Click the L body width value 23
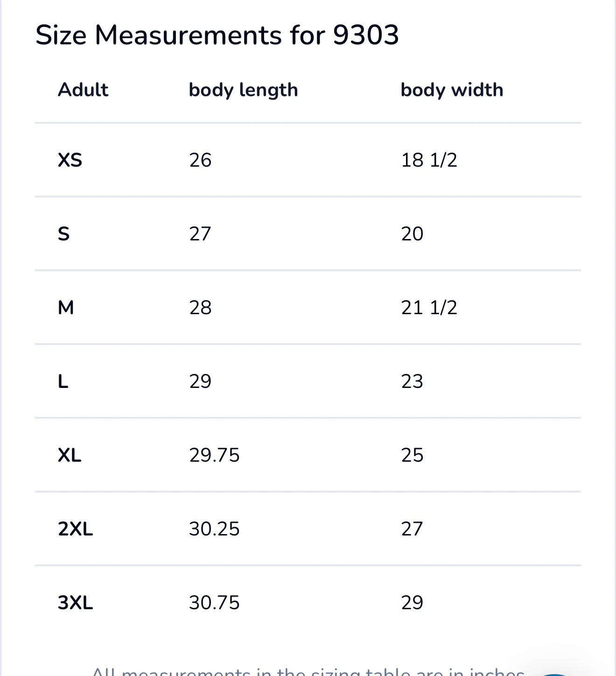 tap(412, 381)
